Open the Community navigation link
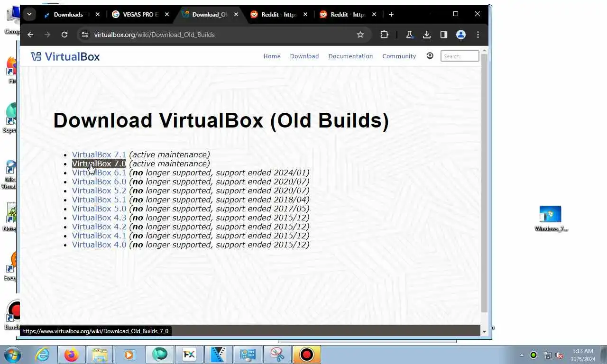This screenshot has height=364, width=607. click(x=399, y=56)
